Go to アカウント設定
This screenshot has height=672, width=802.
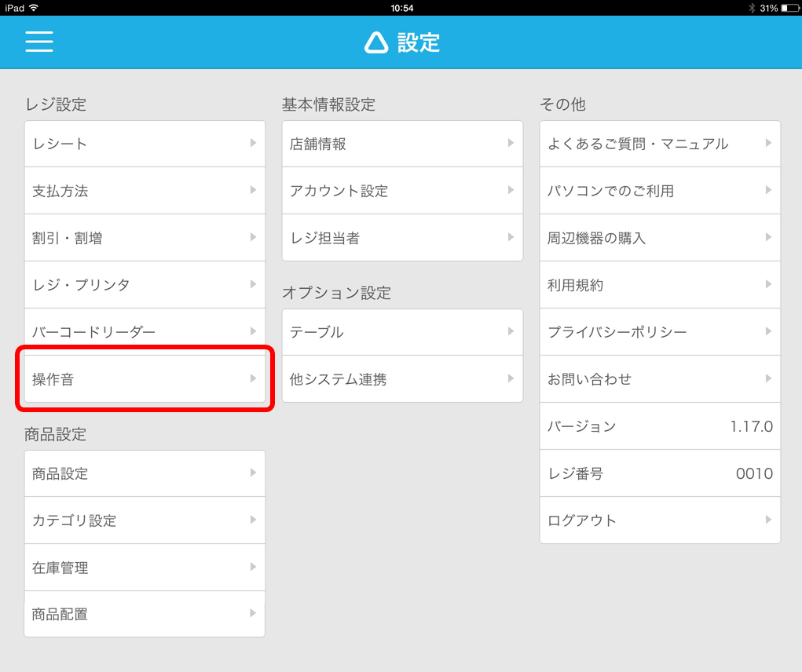(x=402, y=191)
